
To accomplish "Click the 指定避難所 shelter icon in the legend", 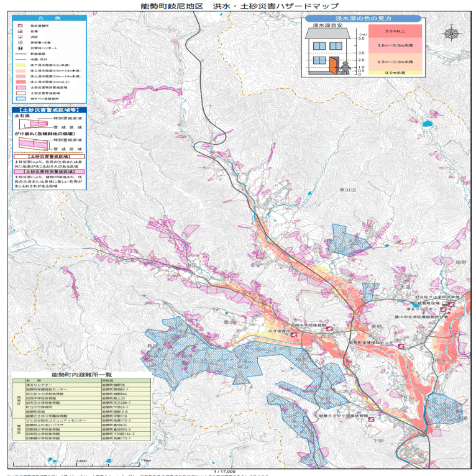I will pos(21,26).
